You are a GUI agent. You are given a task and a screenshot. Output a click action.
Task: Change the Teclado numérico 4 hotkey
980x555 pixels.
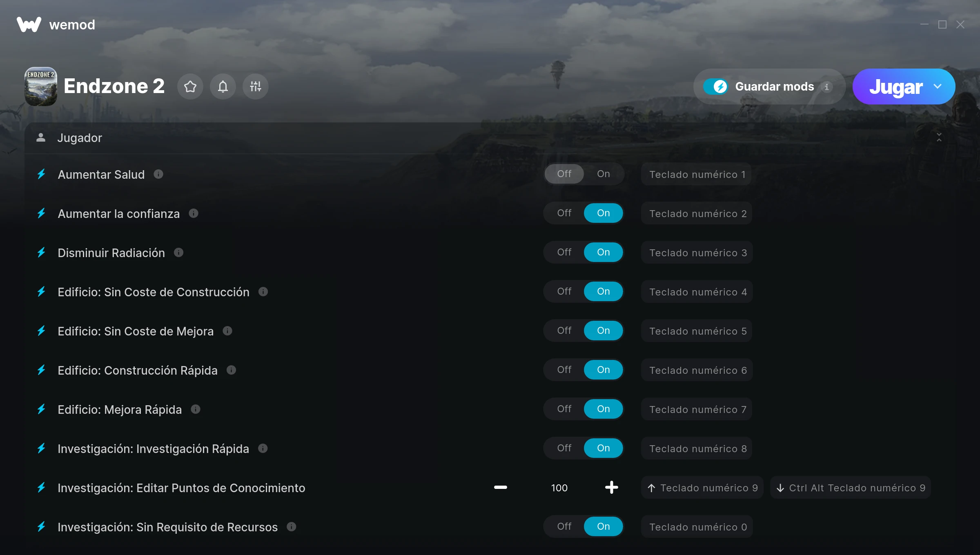697,292
